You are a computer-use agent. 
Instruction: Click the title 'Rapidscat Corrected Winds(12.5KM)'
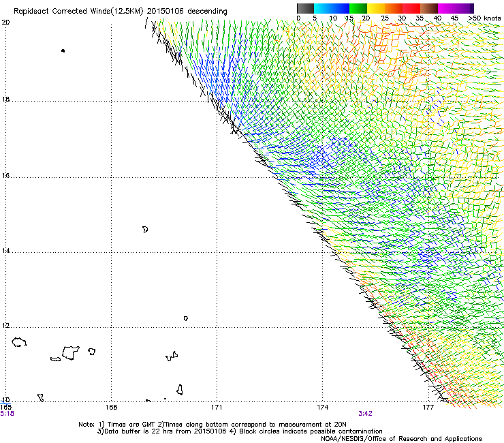click(x=78, y=12)
